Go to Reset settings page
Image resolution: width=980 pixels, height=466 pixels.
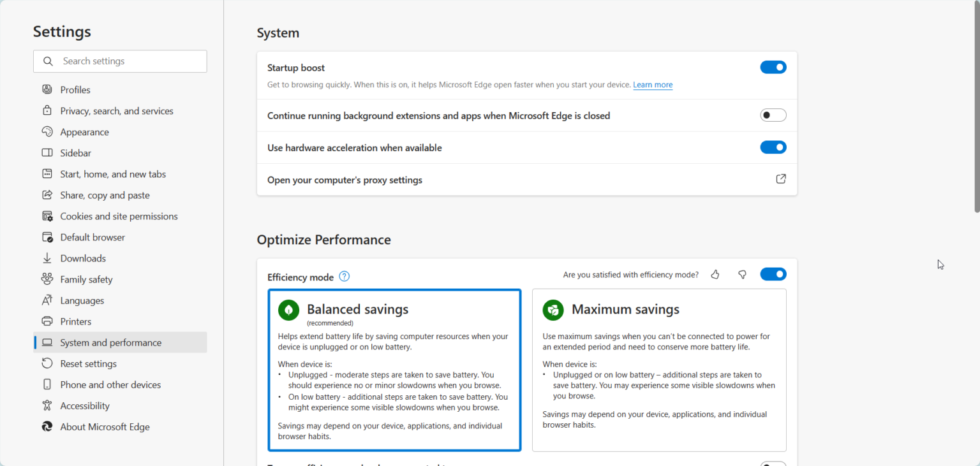coord(88,363)
